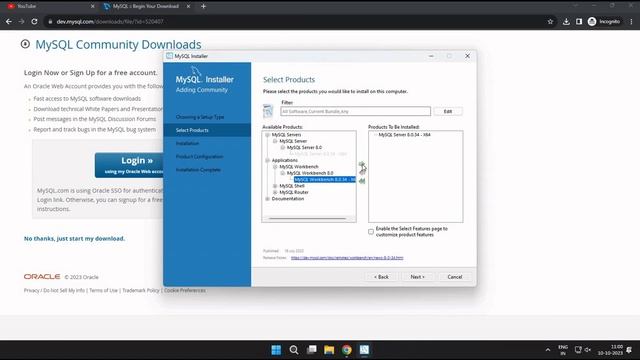
Task: Bookmark this page with the star icon
Action: point(550,21)
